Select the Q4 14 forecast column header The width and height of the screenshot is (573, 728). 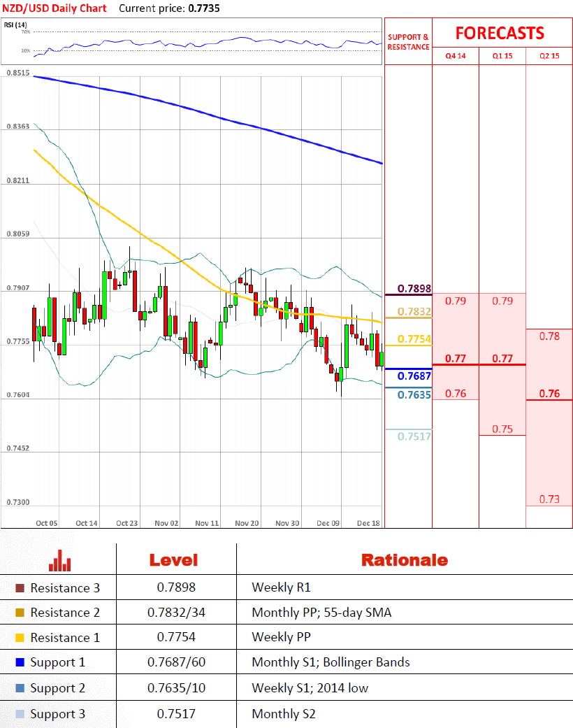click(456, 56)
